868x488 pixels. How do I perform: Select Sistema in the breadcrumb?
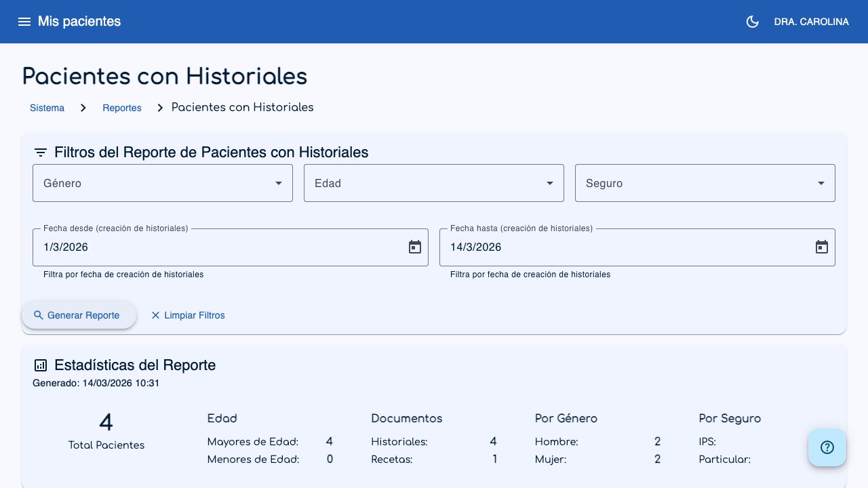(47, 108)
